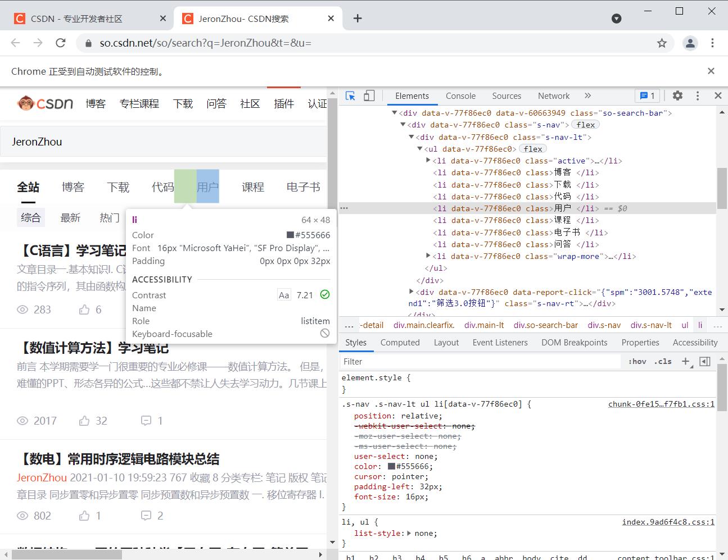Image resolution: width=728 pixels, height=560 pixels.
Task: Close the CSDN 专业开发者社区 tab
Action: tap(163, 19)
